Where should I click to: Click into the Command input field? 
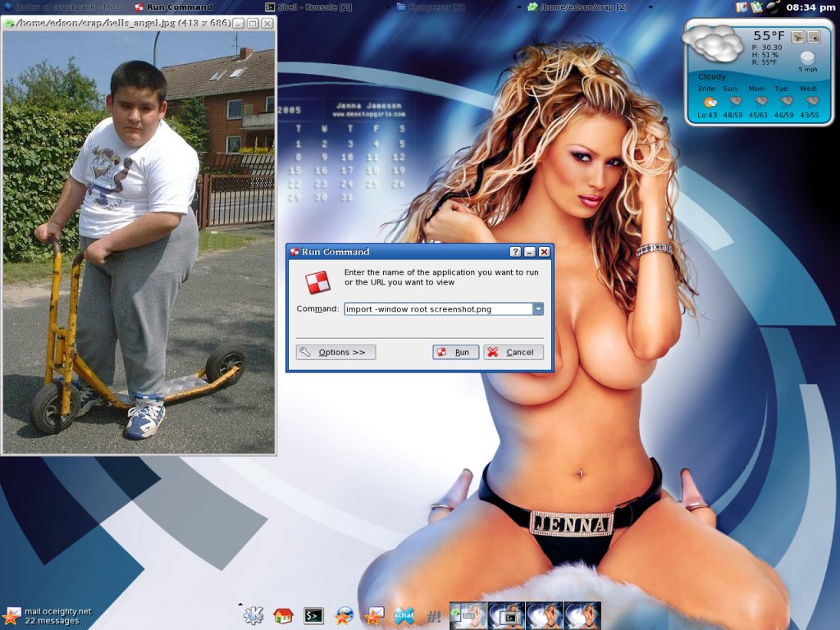coord(438,308)
